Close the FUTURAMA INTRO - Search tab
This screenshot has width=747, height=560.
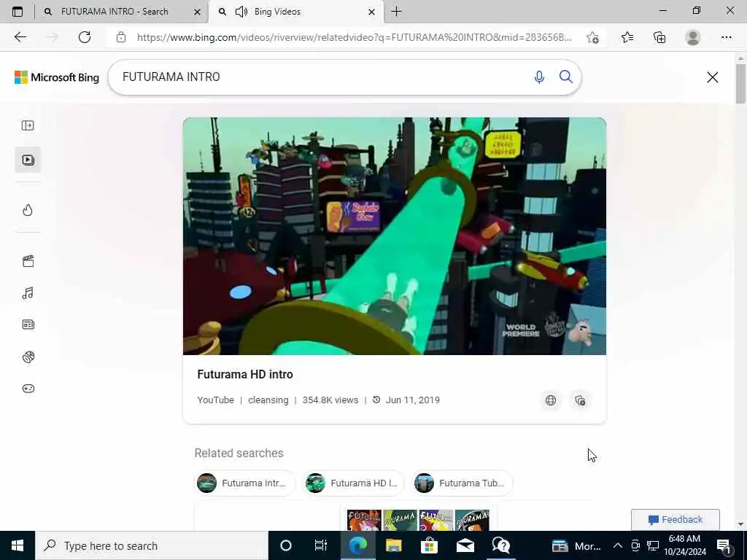pos(197,12)
